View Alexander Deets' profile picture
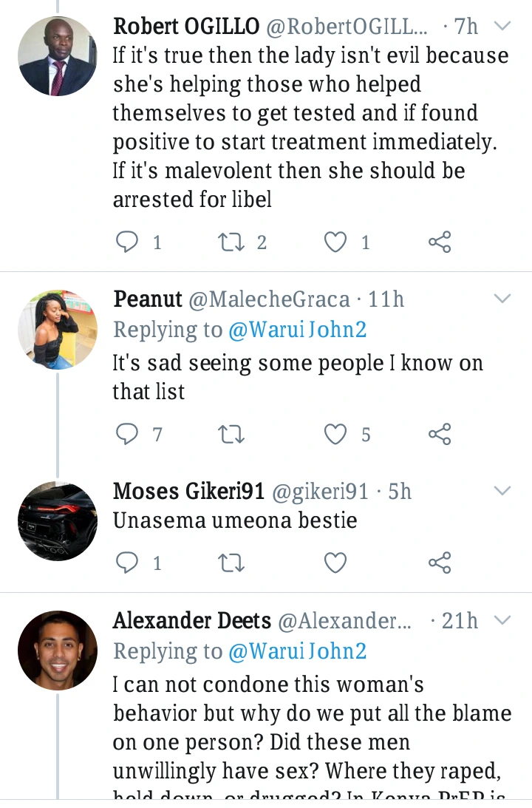 click(x=57, y=651)
